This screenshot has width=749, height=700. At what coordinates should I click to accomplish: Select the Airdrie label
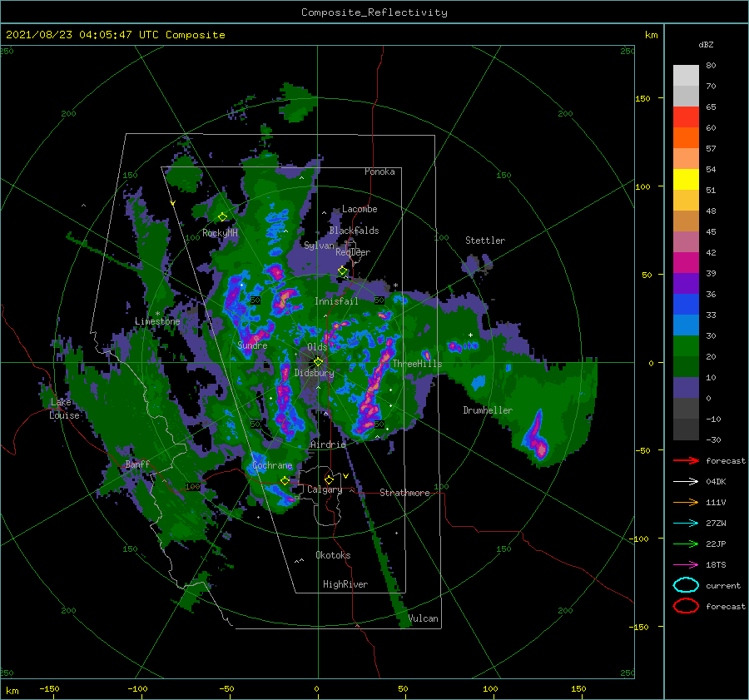(x=328, y=444)
